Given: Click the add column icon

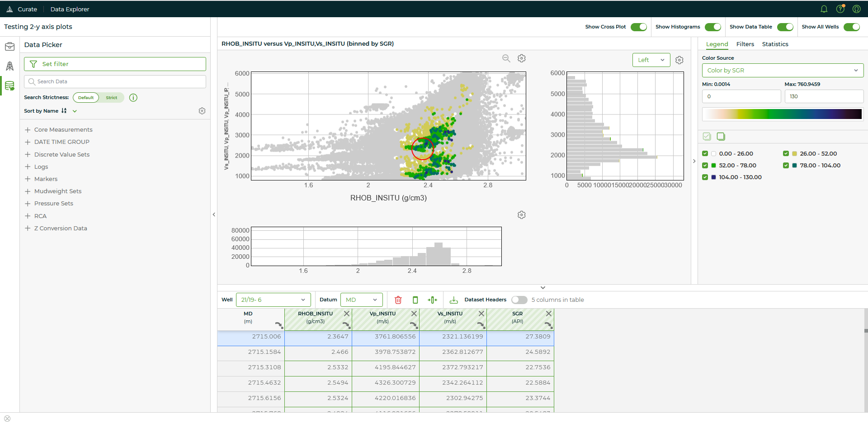Looking at the screenshot, I should [433, 300].
